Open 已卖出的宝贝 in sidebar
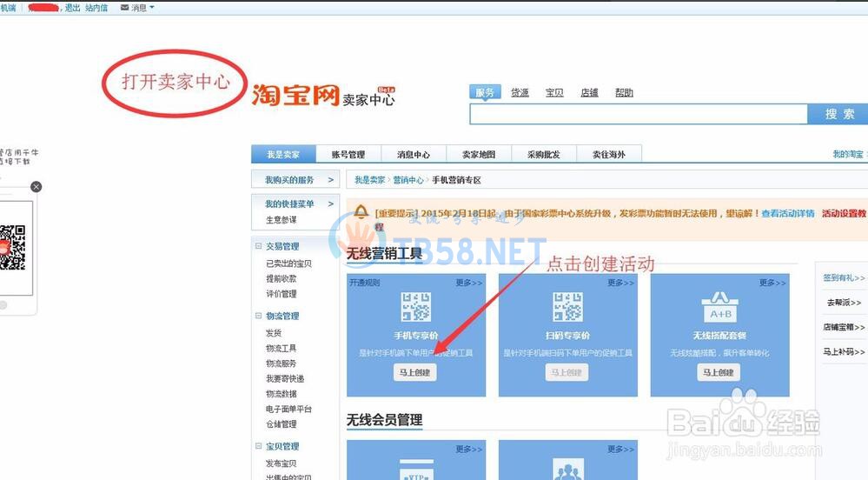 click(x=289, y=263)
